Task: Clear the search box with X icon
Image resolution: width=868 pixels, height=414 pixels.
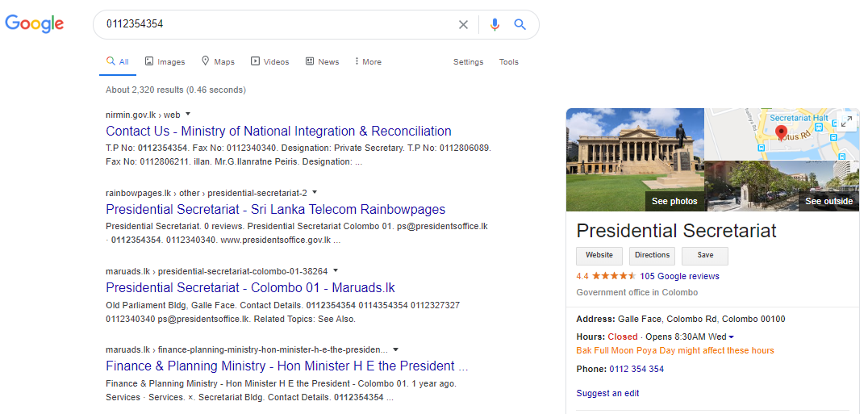Action: [x=463, y=24]
